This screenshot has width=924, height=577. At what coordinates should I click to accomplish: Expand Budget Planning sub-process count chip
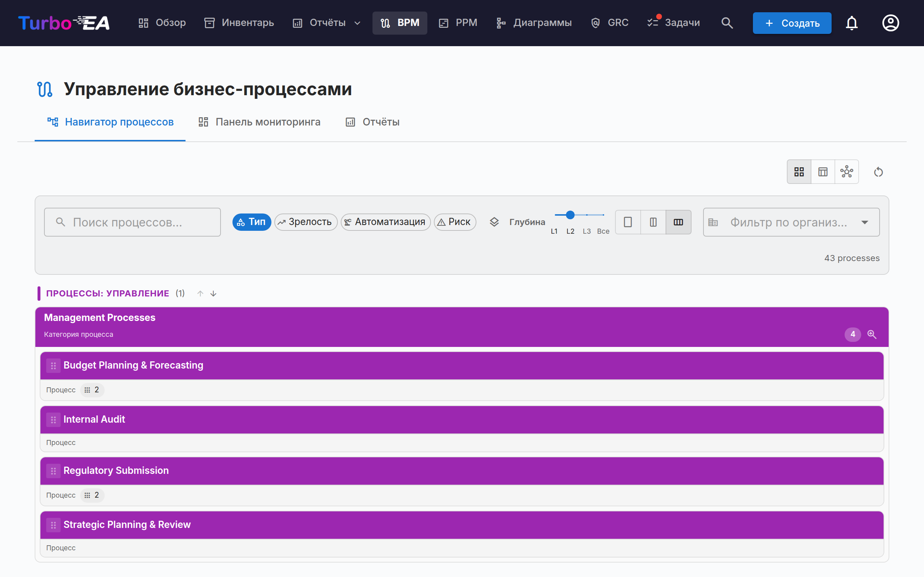point(92,390)
